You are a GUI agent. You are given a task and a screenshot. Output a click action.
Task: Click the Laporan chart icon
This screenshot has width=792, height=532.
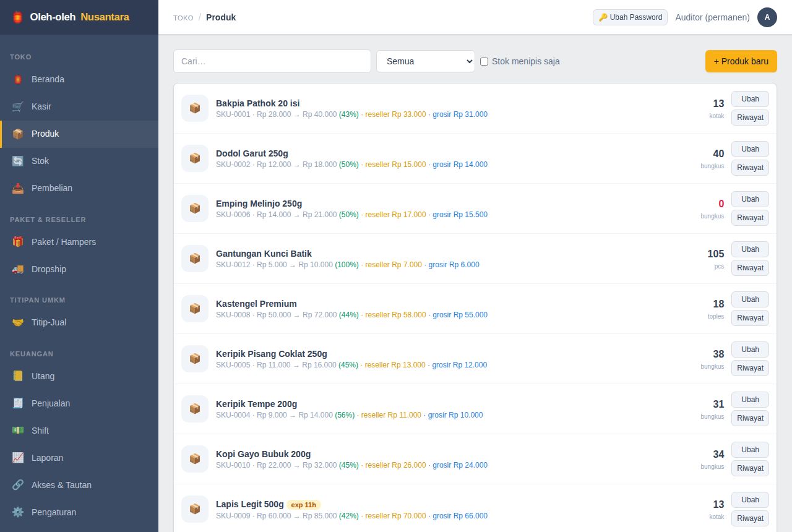click(x=18, y=458)
